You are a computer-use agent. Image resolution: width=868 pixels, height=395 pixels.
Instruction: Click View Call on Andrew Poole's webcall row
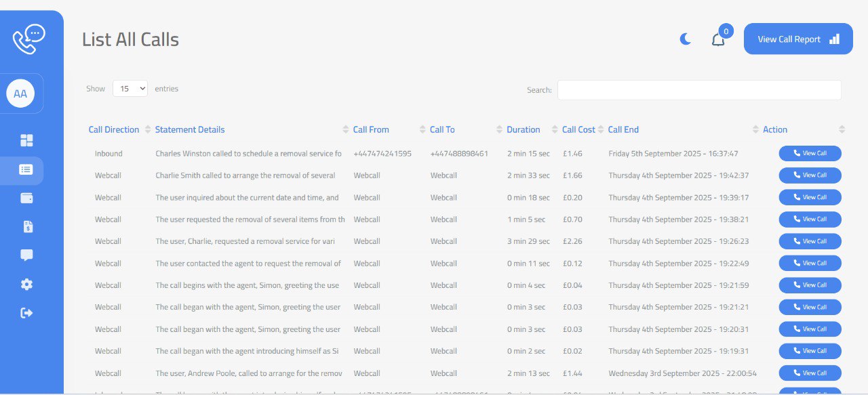(x=810, y=373)
